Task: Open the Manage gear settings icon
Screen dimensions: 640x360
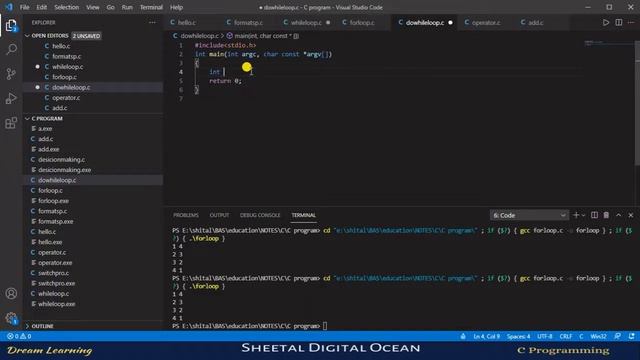Action: click(x=11, y=318)
